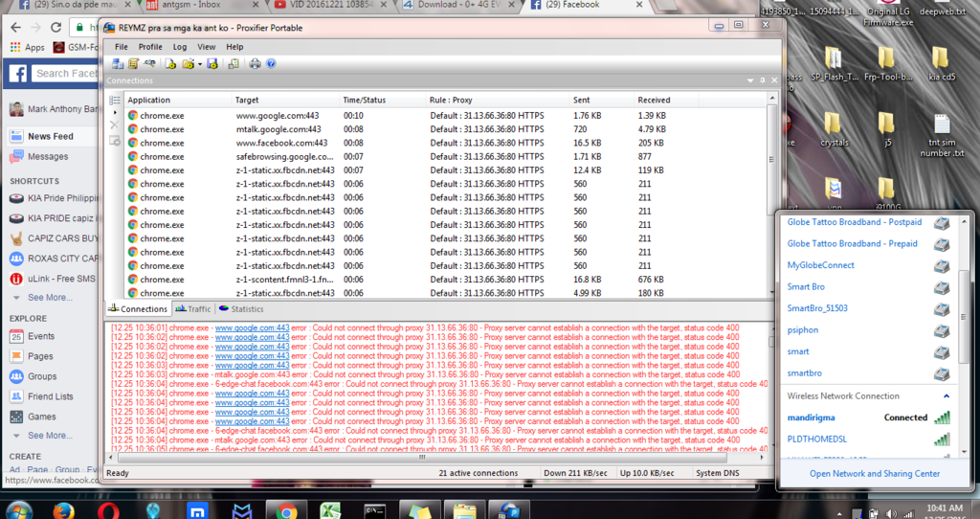The image size is (980, 519).
Task: Click 'System DNS' in status bar
Action: 718,473
